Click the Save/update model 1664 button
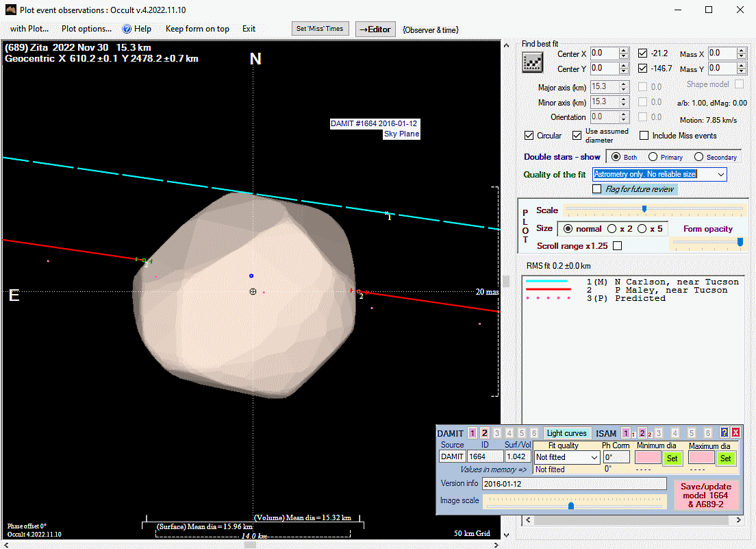 tap(705, 496)
